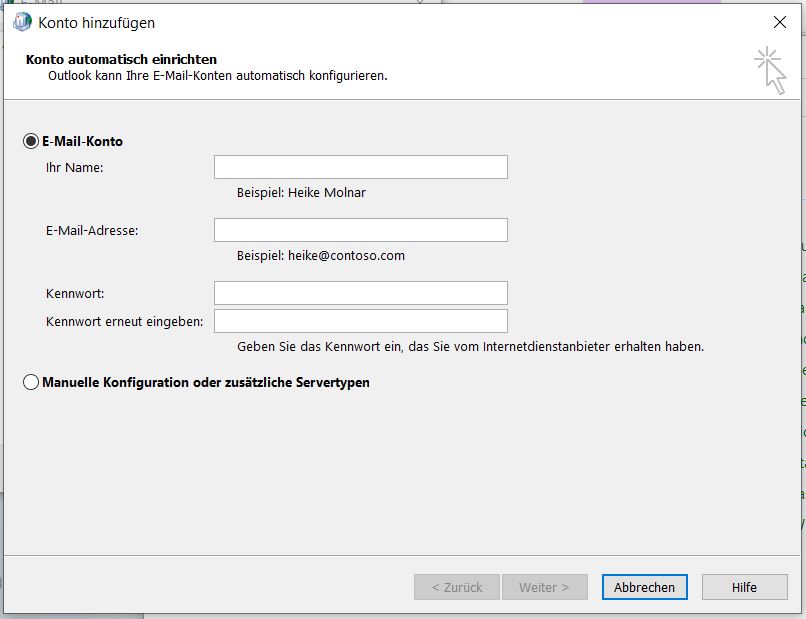
Task: Click the 'Konto hinzufügen' title bar text
Action: pos(96,22)
